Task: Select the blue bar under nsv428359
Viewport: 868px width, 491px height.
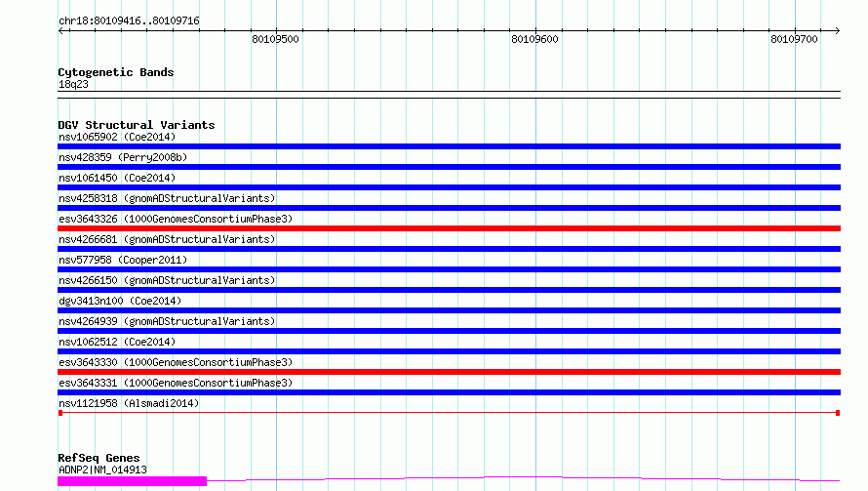Action: [x=449, y=167]
